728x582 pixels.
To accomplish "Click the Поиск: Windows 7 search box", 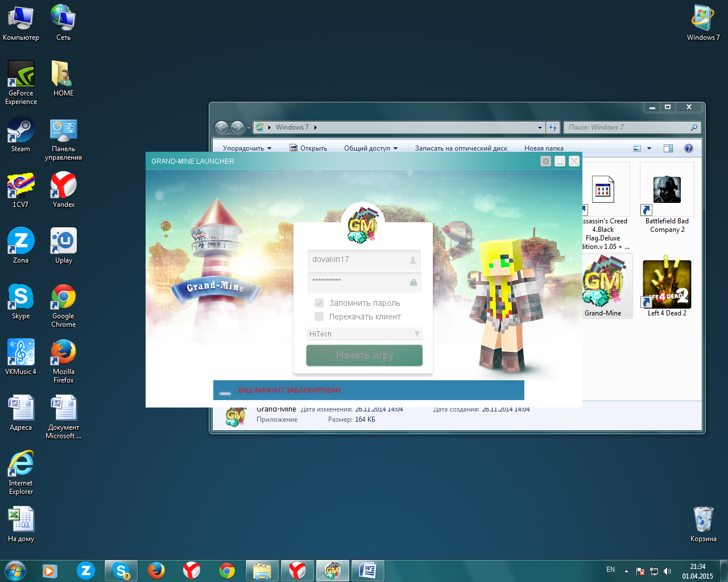I will coord(631,127).
